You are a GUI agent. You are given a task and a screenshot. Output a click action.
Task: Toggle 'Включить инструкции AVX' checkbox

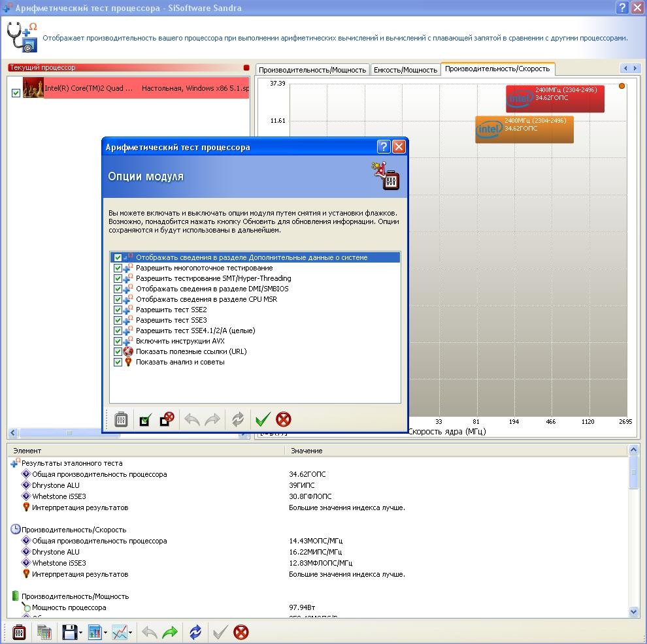pyautogui.click(x=118, y=342)
